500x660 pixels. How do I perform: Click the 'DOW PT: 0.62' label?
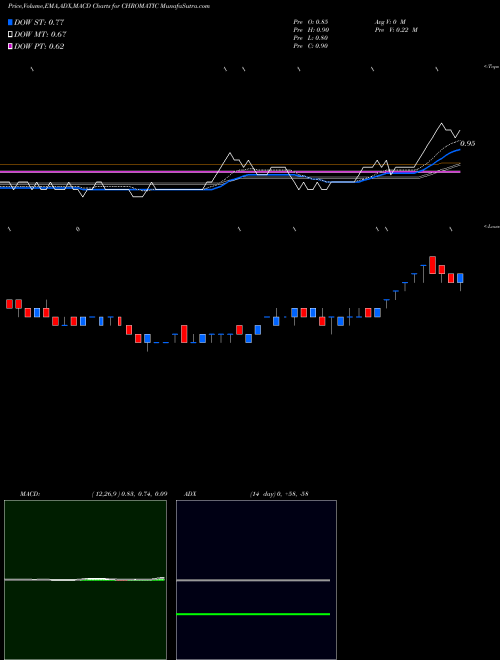click(39, 46)
